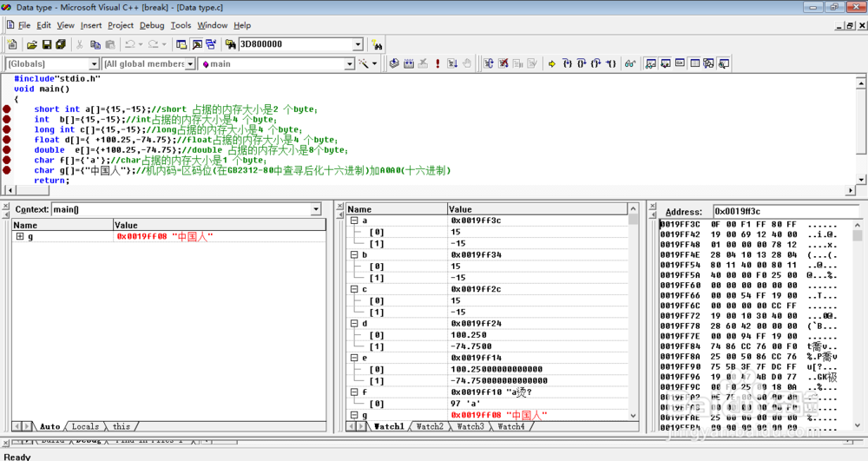868x461 pixels.
Task: Remove breakpoint on short int a line
Action: click(7, 109)
